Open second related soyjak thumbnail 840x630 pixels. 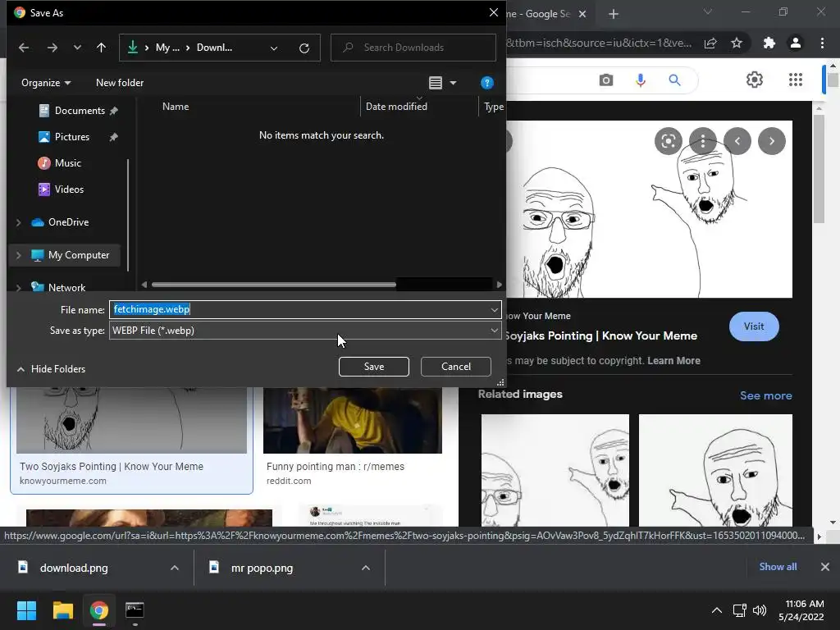click(715, 470)
